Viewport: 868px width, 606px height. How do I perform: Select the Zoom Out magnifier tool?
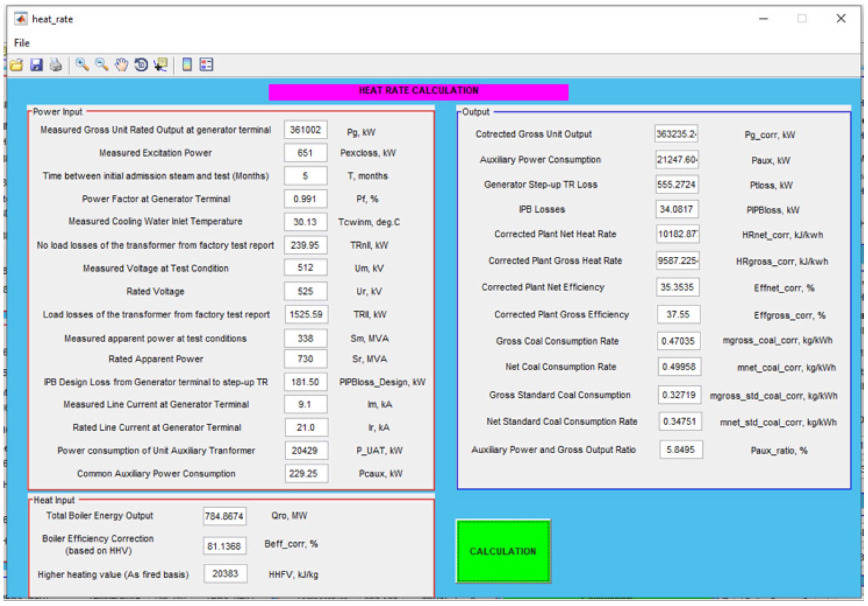click(102, 65)
